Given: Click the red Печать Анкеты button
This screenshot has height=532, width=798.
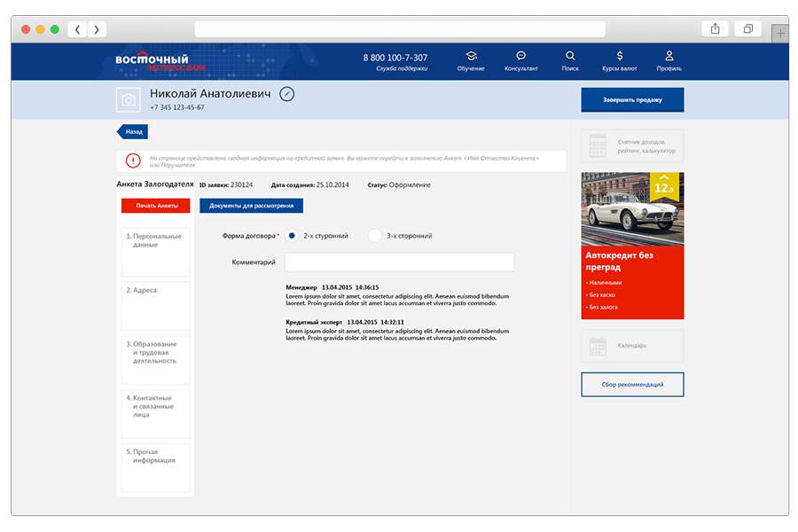Looking at the screenshot, I should (x=155, y=206).
